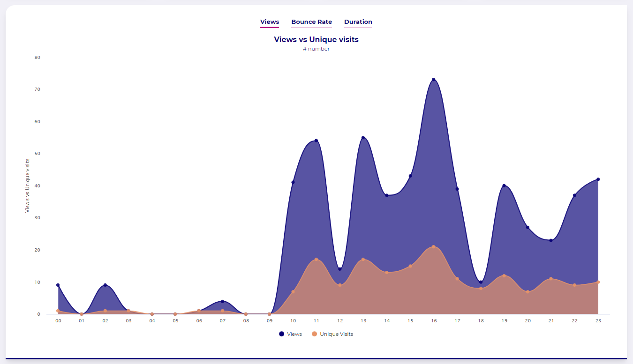Viewport: 633px width, 364px height.
Task: Toggle the Views series in legend
Action: pyautogui.click(x=290, y=334)
